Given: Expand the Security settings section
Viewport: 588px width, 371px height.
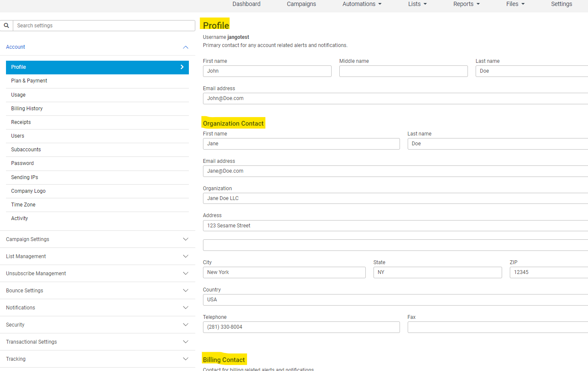Looking at the screenshot, I should (x=185, y=325).
